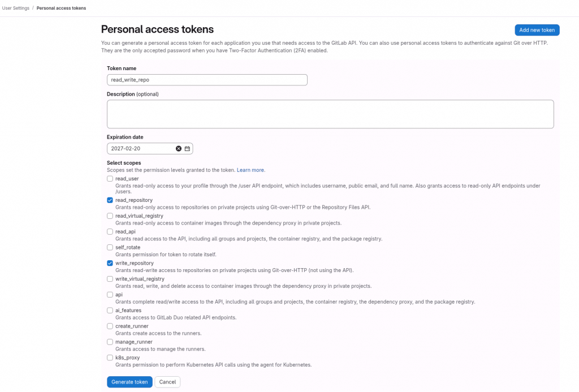Image resolution: width=579 pixels, height=392 pixels.
Task: Enable write_virtual_registry scope
Action: point(110,279)
